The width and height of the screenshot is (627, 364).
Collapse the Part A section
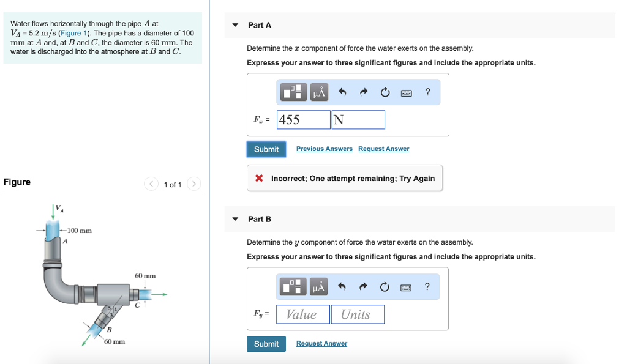click(235, 25)
